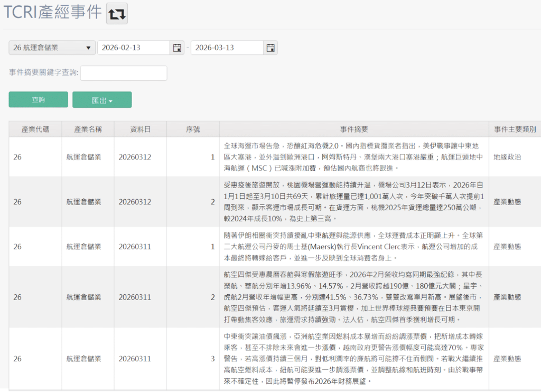Click the 查詢 search button
The width and height of the screenshot is (541, 392).
(38, 99)
